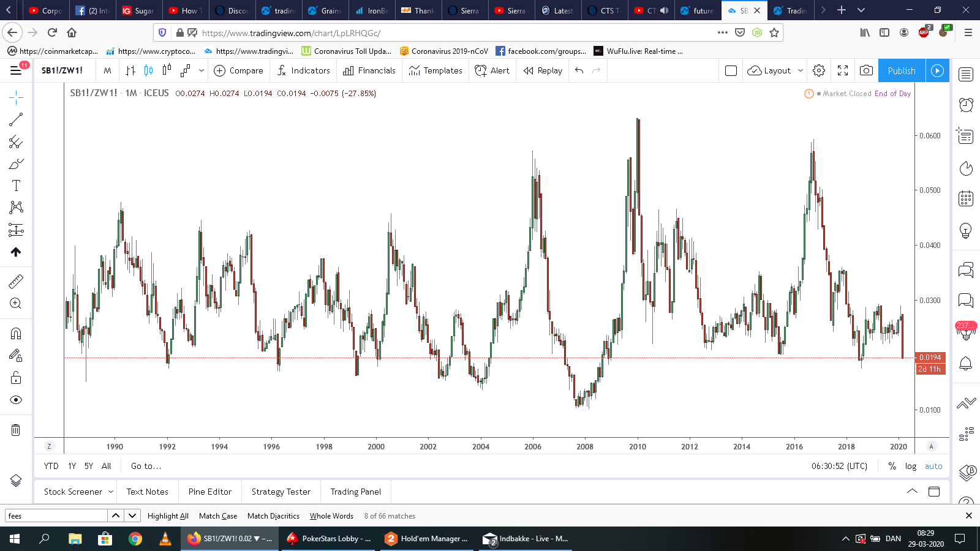This screenshot has width=980, height=551.
Task: Select candlestick chart style
Action: coord(148,71)
